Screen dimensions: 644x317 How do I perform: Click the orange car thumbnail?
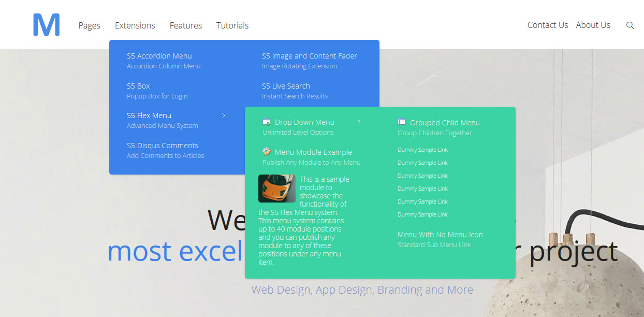277,189
